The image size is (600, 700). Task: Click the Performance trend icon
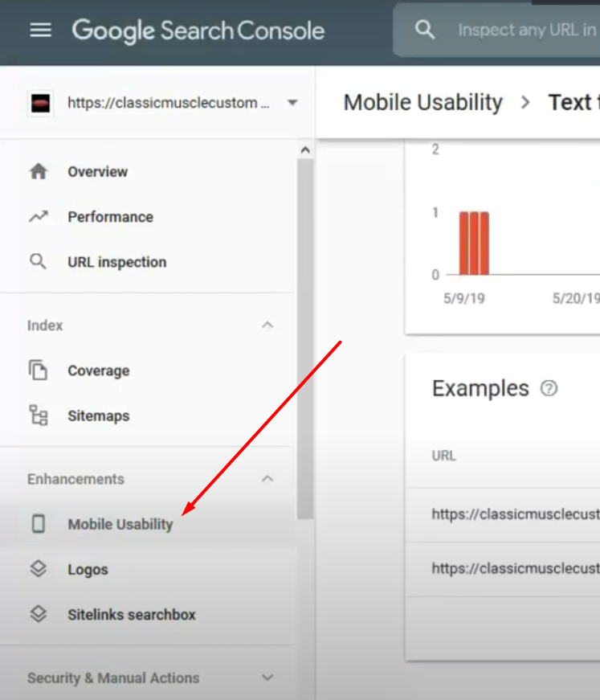39,216
